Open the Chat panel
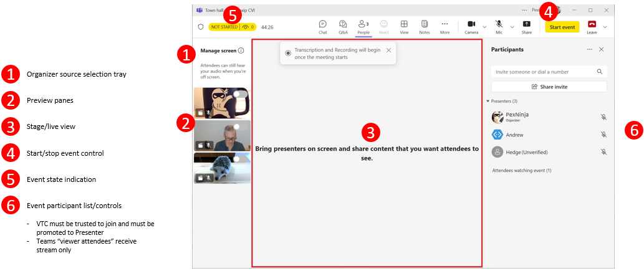Image resolution: width=644 pixels, height=271 pixels. pos(322,26)
